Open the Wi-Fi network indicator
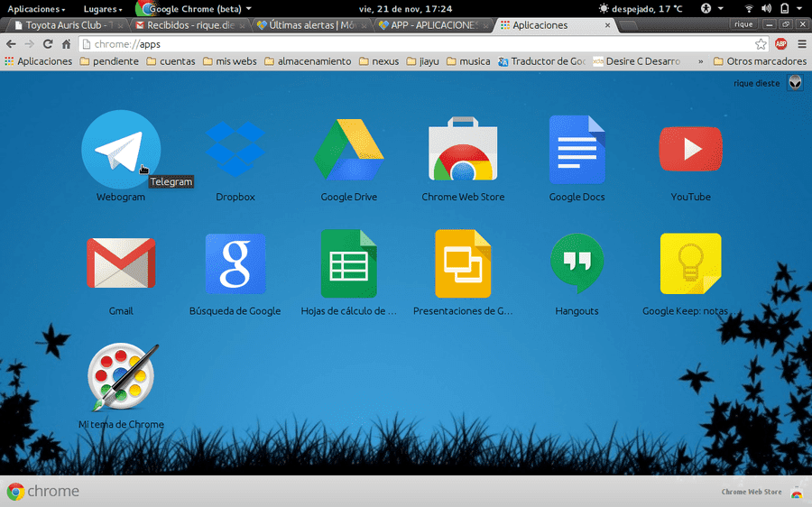 coord(749,8)
